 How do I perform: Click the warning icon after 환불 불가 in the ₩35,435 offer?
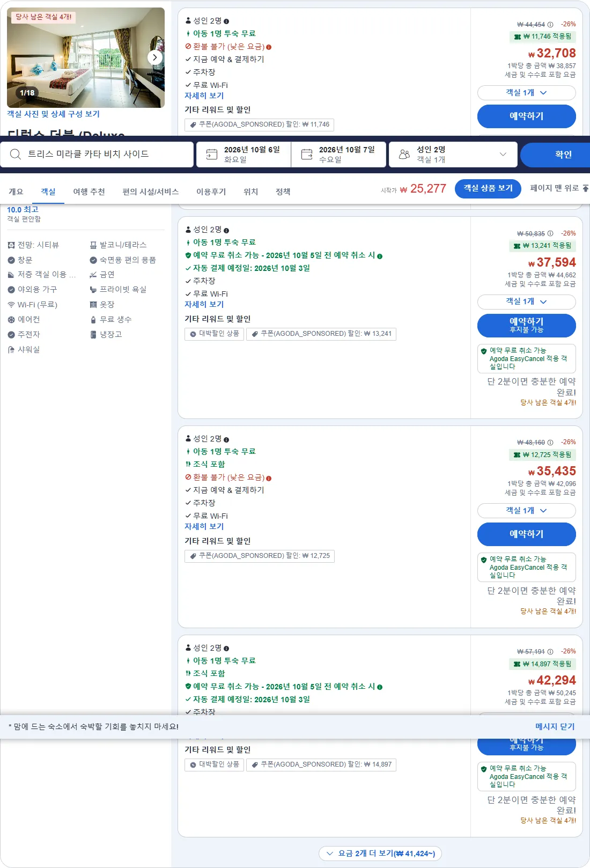pyautogui.click(x=269, y=478)
